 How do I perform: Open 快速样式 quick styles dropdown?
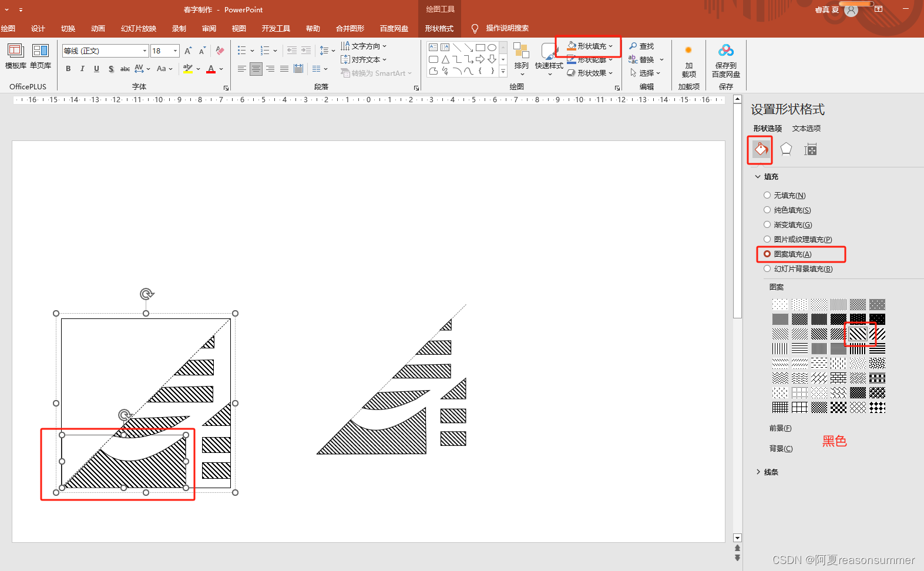[x=549, y=59]
